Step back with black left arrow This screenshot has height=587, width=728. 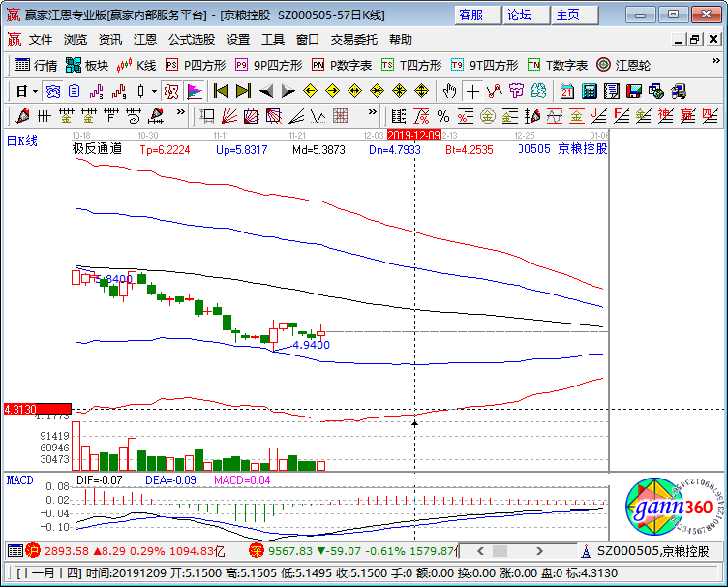point(265,91)
